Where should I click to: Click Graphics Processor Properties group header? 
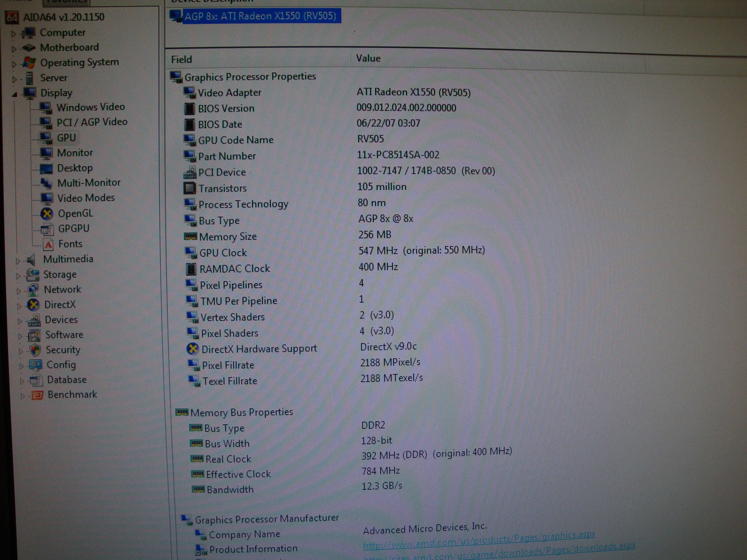pyautogui.click(x=250, y=77)
